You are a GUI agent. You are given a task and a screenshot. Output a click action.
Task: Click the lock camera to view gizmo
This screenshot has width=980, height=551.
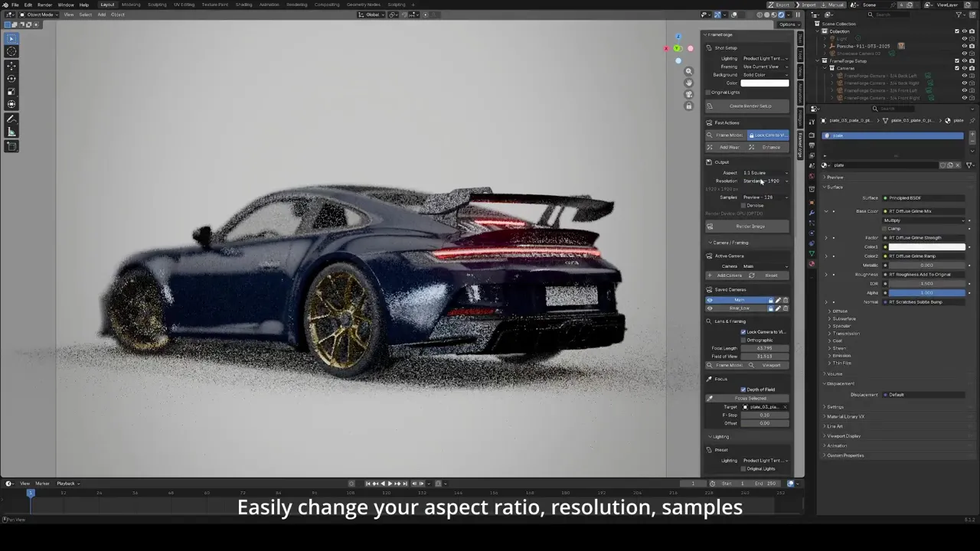click(x=688, y=106)
